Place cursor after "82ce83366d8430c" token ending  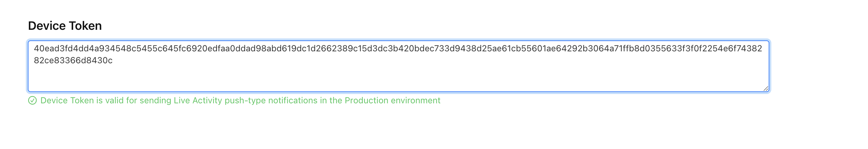pos(113,61)
